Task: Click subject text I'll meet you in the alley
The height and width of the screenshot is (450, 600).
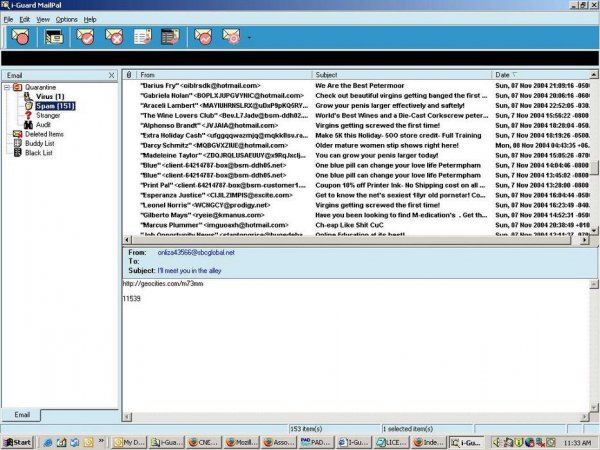Action: (x=189, y=271)
